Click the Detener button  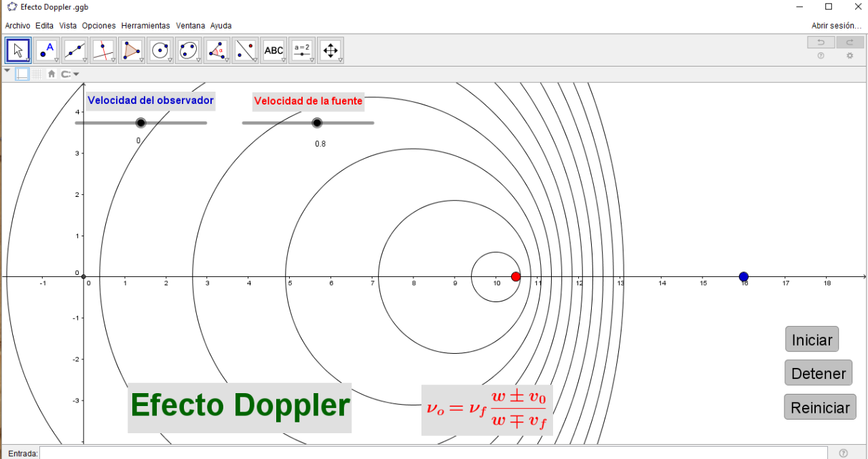pyautogui.click(x=818, y=373)
